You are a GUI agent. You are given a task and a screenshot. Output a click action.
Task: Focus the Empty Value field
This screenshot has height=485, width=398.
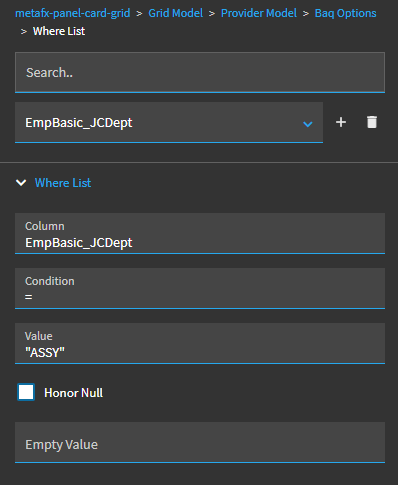(x=200, y=442)
